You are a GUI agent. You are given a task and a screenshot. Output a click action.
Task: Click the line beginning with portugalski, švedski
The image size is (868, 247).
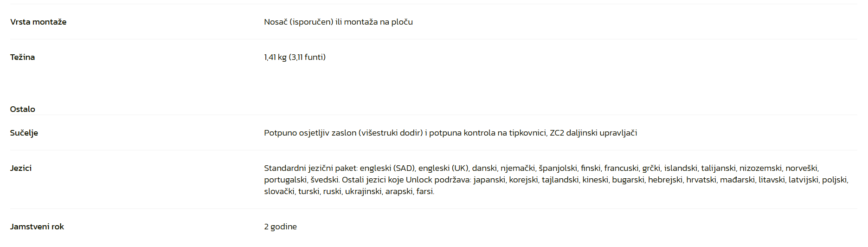[556, 180]
